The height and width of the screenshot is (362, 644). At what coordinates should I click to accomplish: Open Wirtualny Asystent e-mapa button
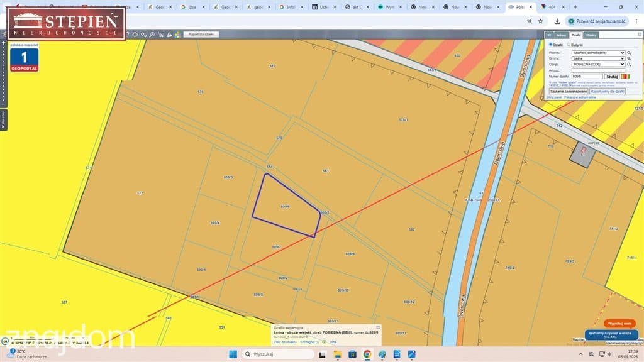coord(611,335)
